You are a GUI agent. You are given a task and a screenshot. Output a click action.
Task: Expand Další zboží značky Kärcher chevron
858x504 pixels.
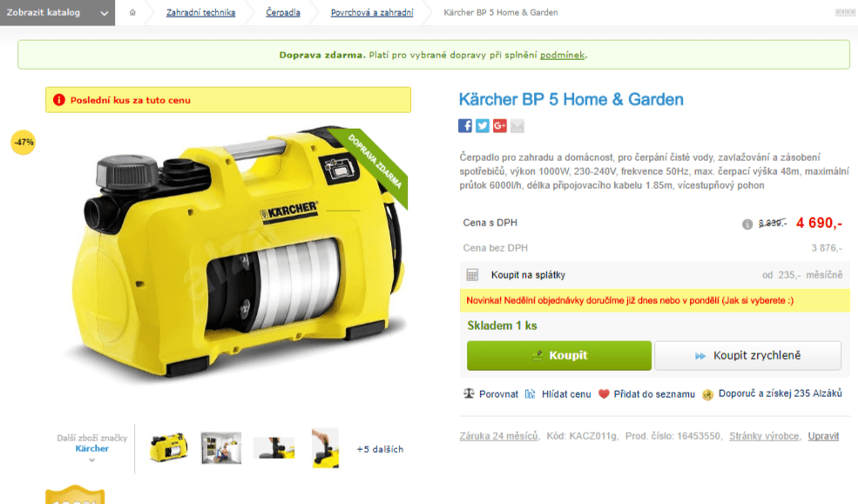[x=92, y=460]
